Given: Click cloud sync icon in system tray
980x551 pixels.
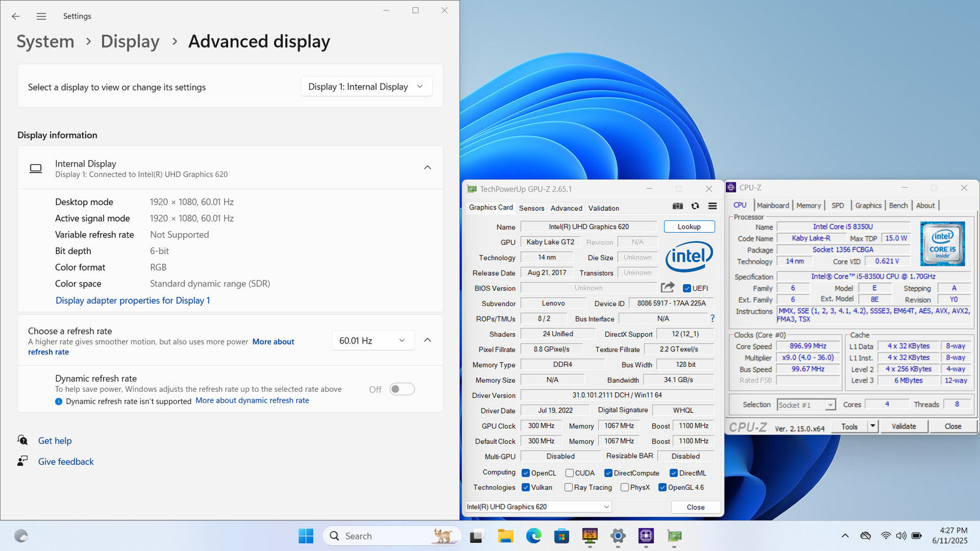Looking at the screenshot, I should [x=865, y=536].
